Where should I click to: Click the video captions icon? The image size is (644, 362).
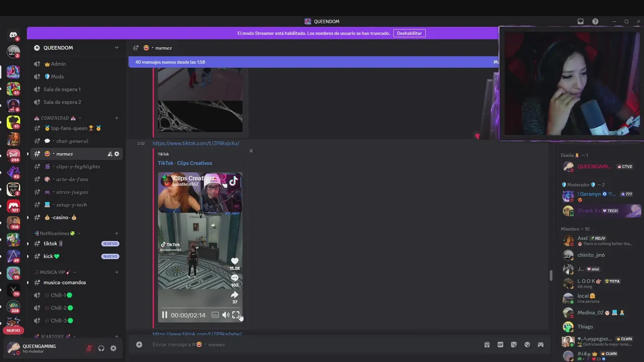pos(215,315)
